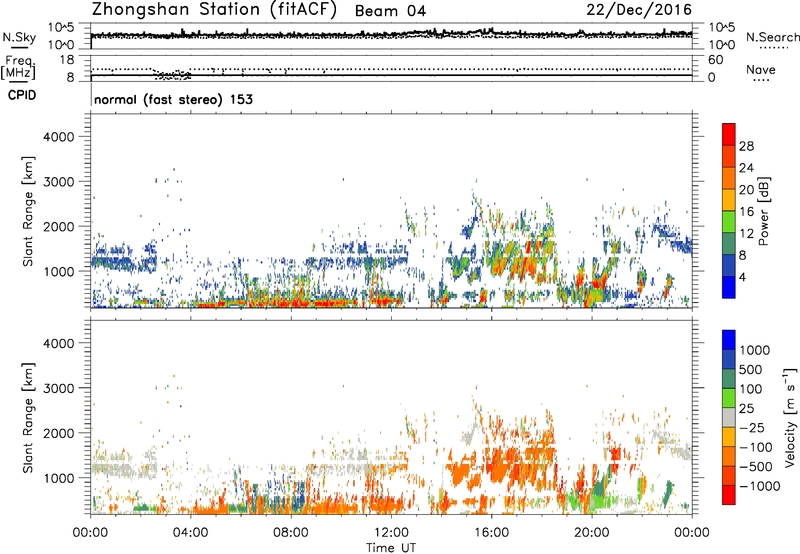Image resolution: width=800 pixels, height=554 pixels.
Task: Click the 20:00 time tick label
Action: (x=592, y=533)
